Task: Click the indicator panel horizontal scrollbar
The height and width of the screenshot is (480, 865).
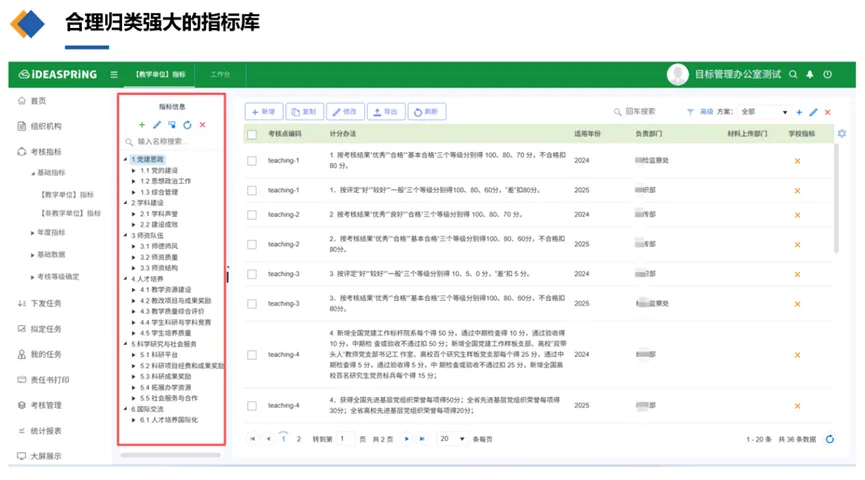Action: tap(170, 455)
